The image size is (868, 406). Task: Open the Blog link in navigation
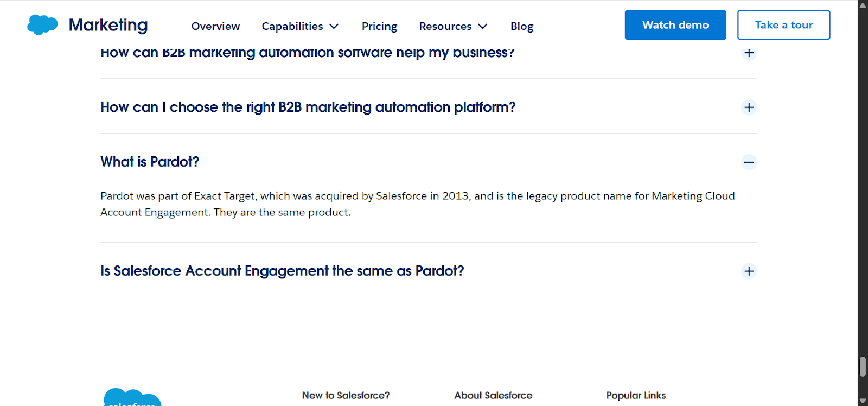tap(521, 26)
